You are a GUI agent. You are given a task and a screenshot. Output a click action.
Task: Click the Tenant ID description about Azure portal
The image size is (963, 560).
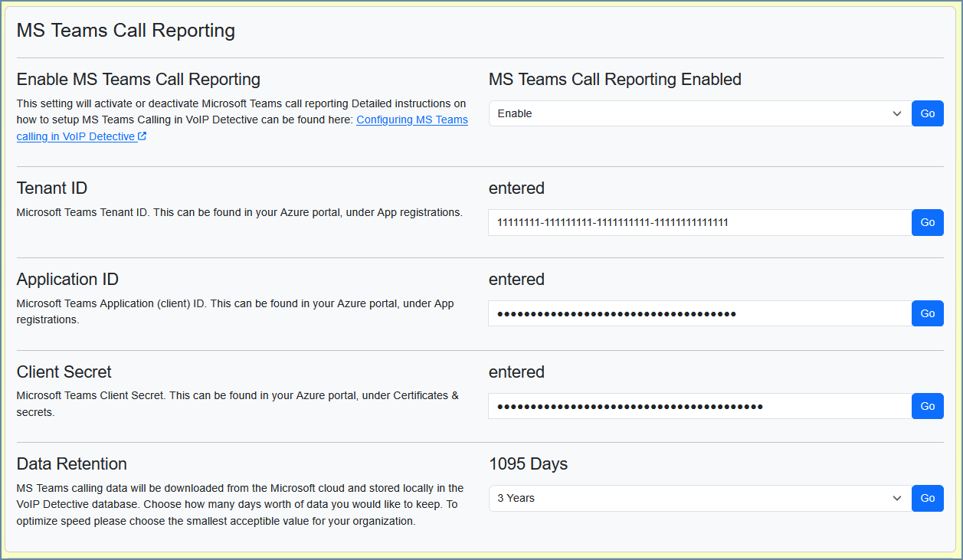(240, 212)
